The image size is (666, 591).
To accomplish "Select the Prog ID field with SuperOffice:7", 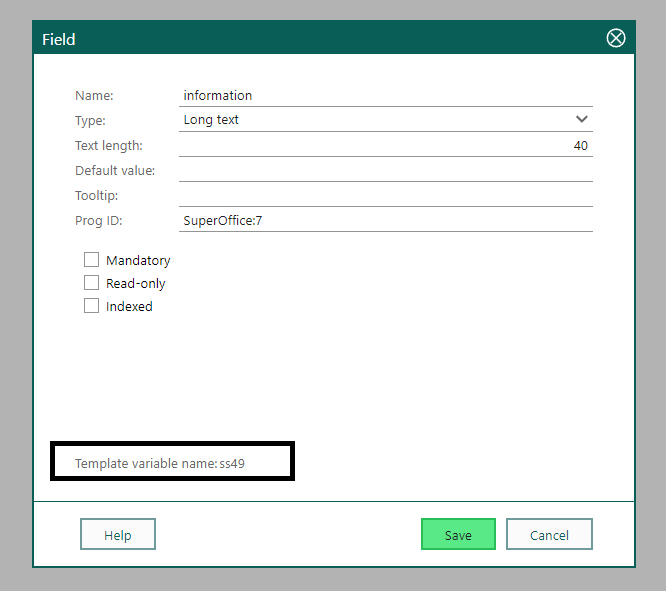I will pyautogui.click(x=385, y=221).
